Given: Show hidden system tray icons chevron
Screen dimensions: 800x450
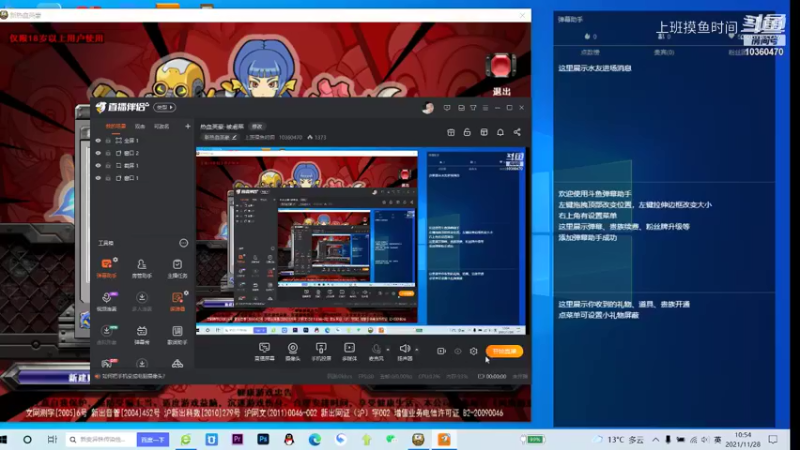Looking at the screenshot, I should 656,439.
